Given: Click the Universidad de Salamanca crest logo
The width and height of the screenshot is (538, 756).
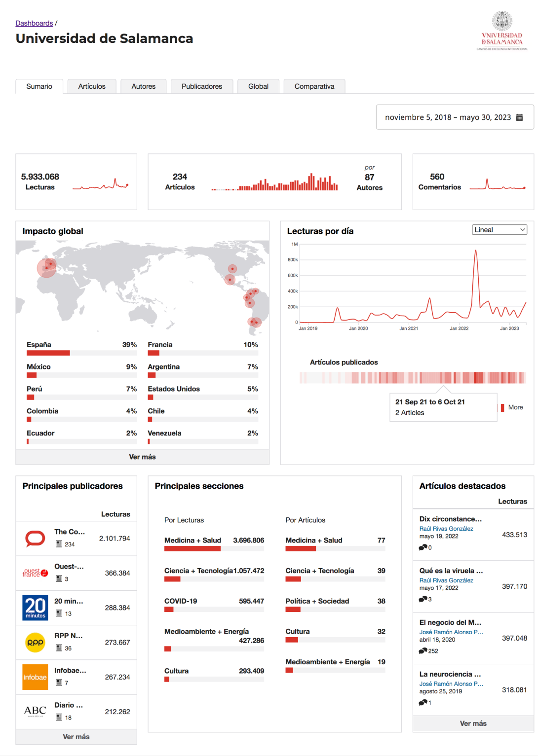Looking at the screenshot, I should point(502,31).
